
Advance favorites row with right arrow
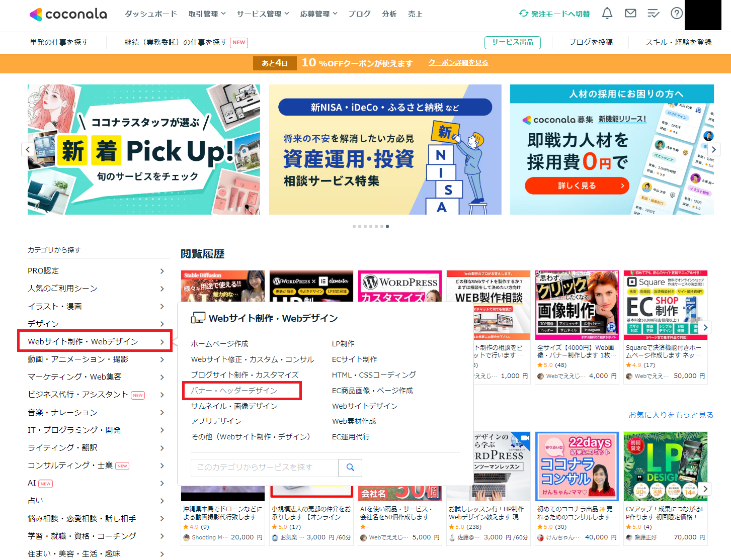705,488
